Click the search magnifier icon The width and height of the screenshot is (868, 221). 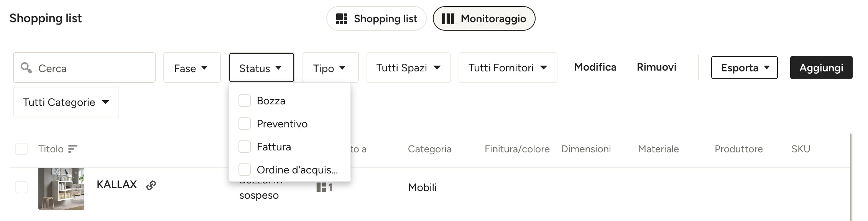[x=26, y=68]
